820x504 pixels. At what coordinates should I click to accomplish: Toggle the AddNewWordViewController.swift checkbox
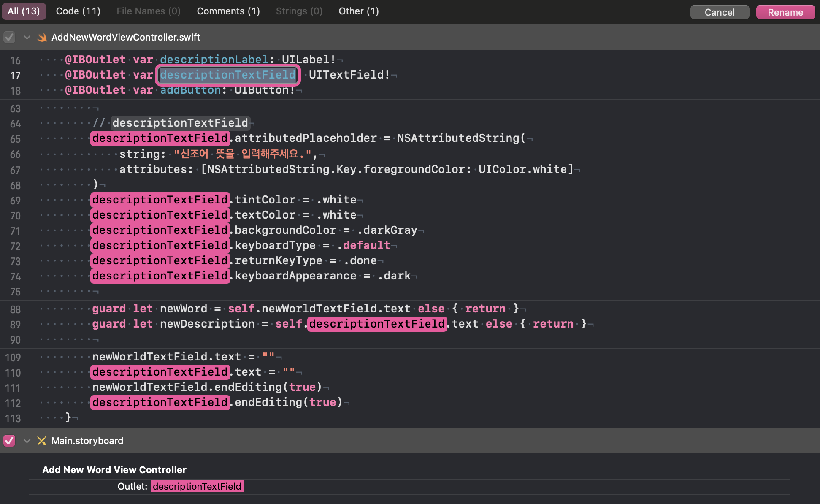[x=9, y=37]
